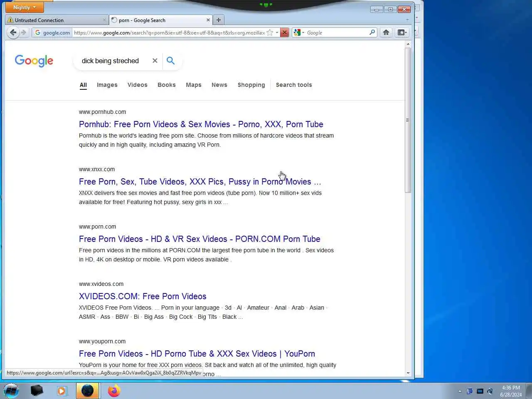Bookmark this page with the star
Image resolution: width=532 pixels, height=399 pixels.
click(x=270, y=32)
